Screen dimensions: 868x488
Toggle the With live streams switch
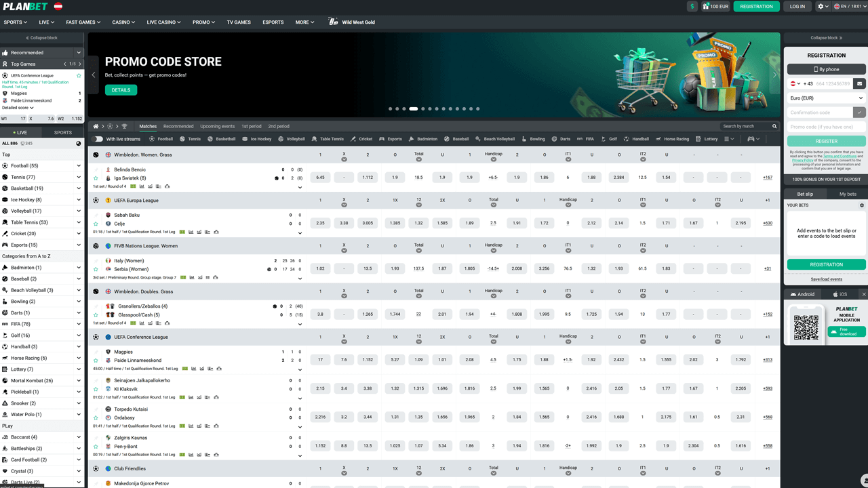98,139
